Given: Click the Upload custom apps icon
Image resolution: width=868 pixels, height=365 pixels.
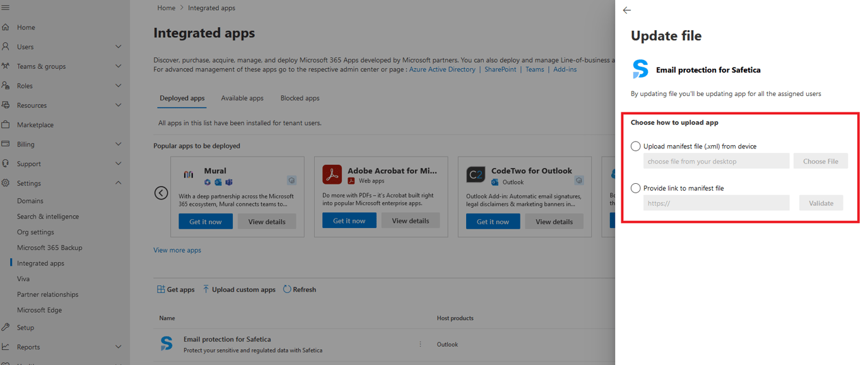Looking at the screenshot, I should point(206,289).
